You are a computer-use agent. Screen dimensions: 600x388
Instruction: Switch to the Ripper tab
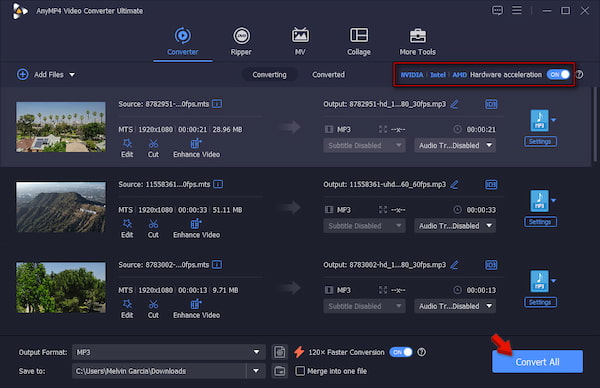[241, 41]
